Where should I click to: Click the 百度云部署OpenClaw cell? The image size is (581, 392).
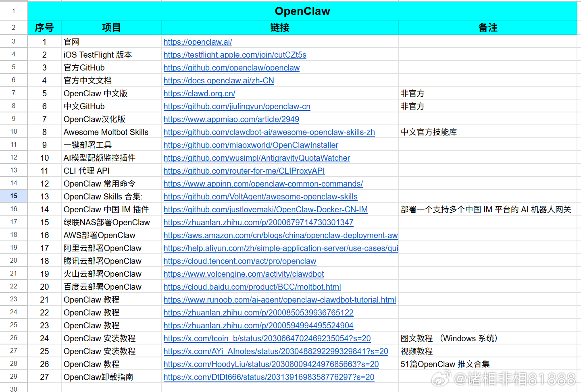(111, 287)
